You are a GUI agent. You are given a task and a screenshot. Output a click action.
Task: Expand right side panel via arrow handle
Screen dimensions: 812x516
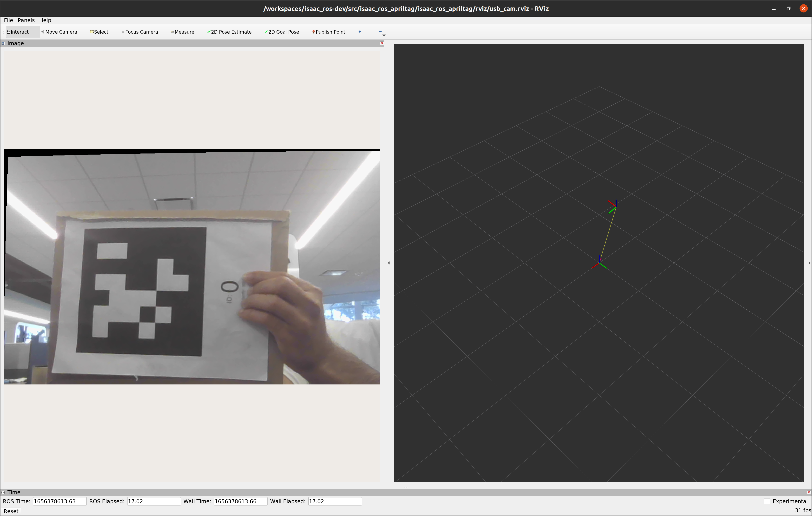[x=809, y=263]
